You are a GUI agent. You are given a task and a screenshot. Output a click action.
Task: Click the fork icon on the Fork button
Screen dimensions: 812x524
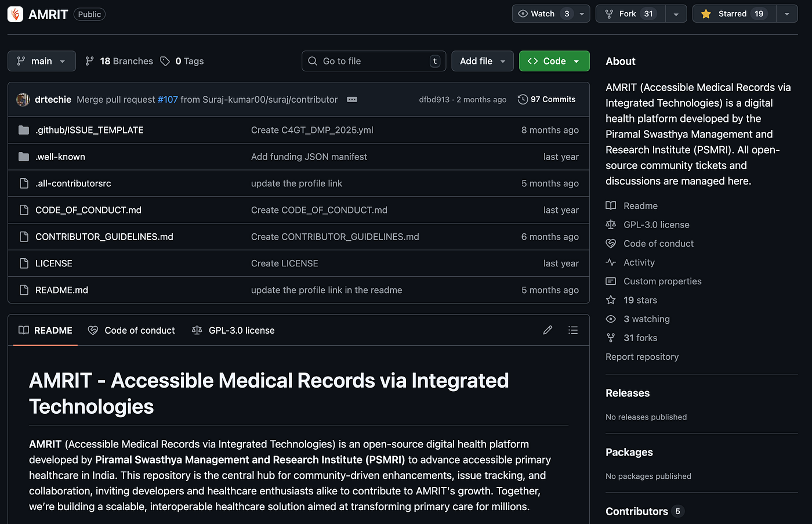[609, 14]
